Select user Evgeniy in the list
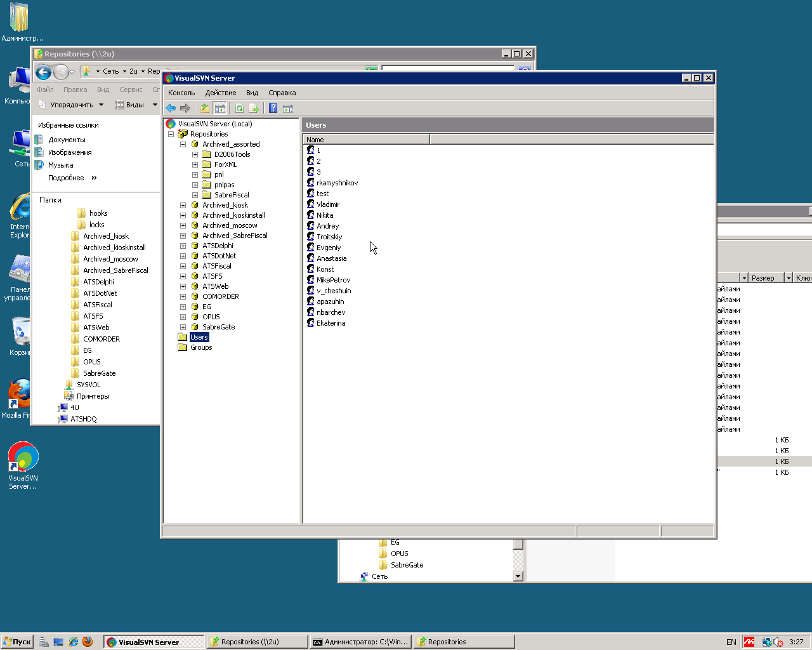Screen dimensions: 812x650 point(329,248)
